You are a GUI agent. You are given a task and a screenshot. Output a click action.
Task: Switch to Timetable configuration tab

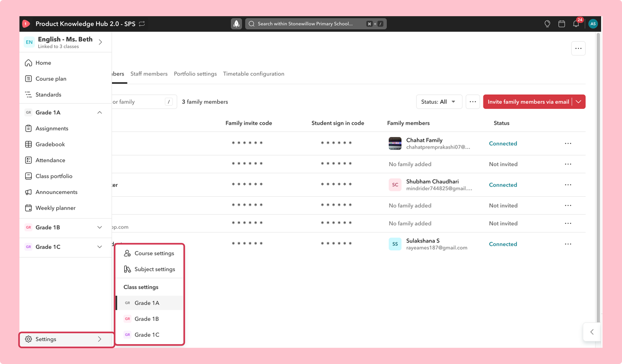pyautogui.click(x=254, y=74)
